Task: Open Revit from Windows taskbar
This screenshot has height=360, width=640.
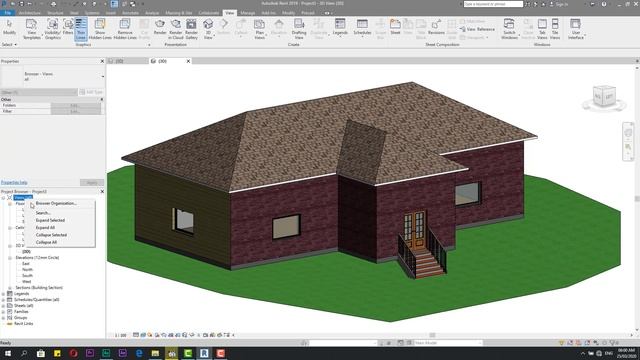Action: pyautogui.click(x=204, y=353)
